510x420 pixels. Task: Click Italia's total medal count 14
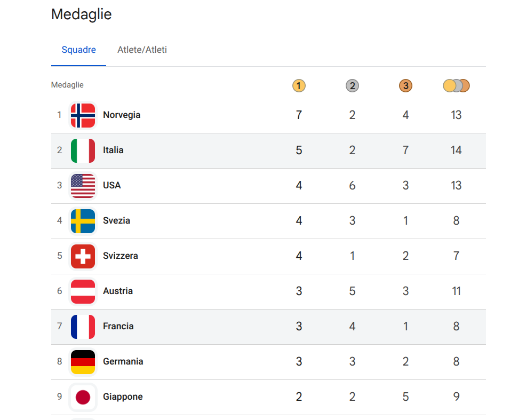point(456,150)
